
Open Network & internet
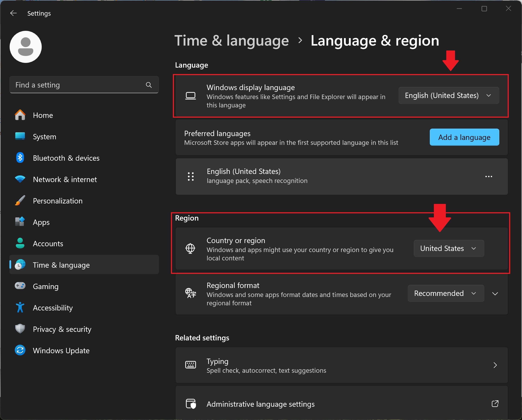pyautogui.click(x=84, y=179)
